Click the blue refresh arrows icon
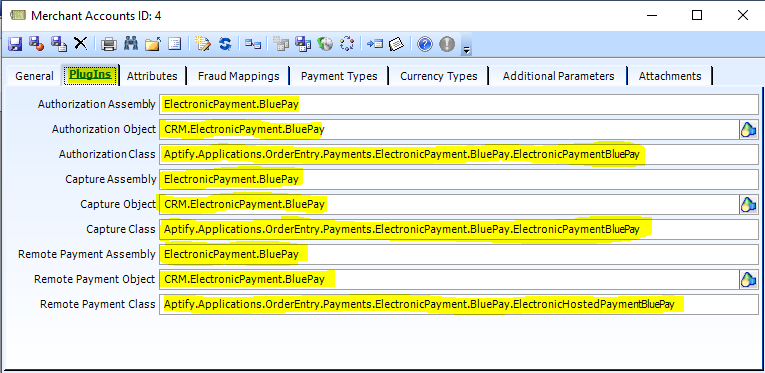Viewport: 765px width, 373px height. [224, 44]
